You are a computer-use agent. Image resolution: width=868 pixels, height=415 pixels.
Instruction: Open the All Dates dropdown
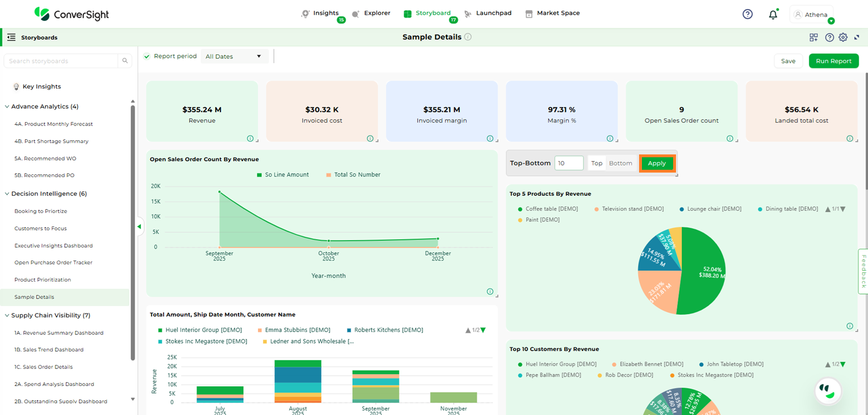[x=234, y=56]
